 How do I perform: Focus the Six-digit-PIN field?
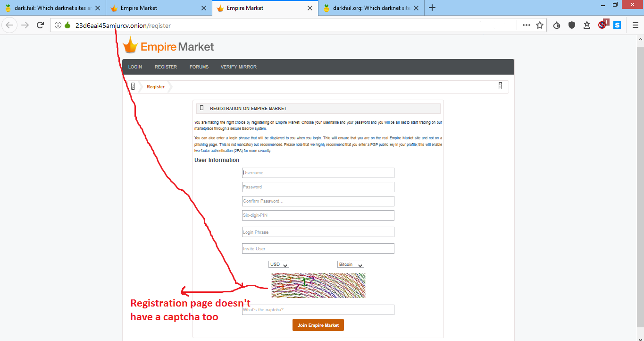point(318,215)
